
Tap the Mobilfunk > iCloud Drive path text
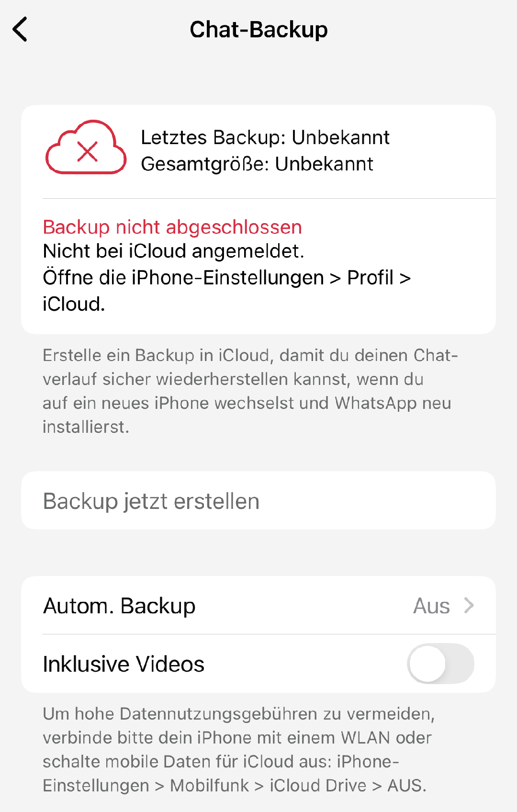(268, 786)
